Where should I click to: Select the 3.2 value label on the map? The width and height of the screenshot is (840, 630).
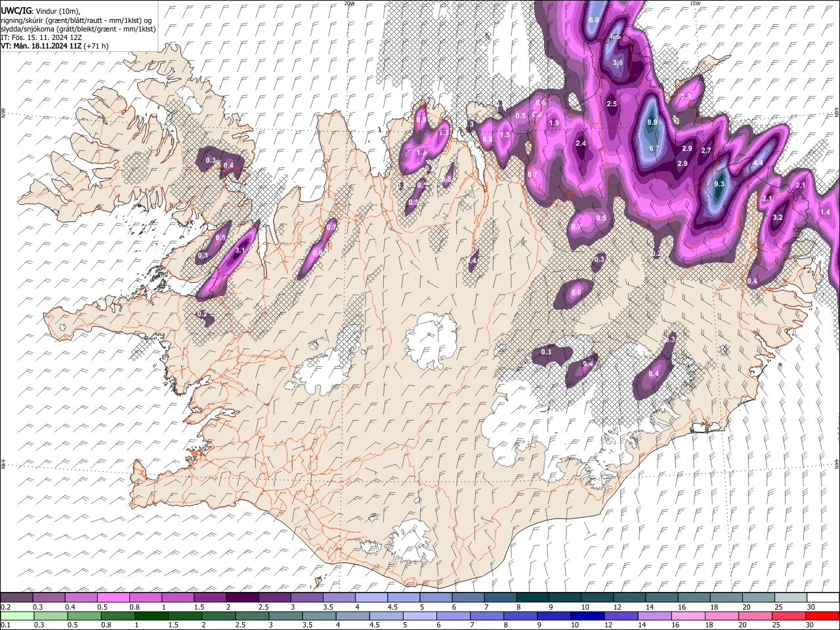point(778,217)
